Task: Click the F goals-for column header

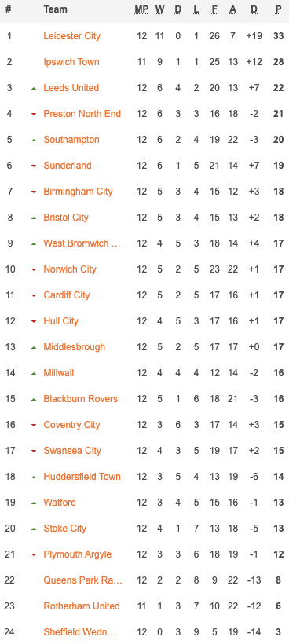Action: [214, 9]
